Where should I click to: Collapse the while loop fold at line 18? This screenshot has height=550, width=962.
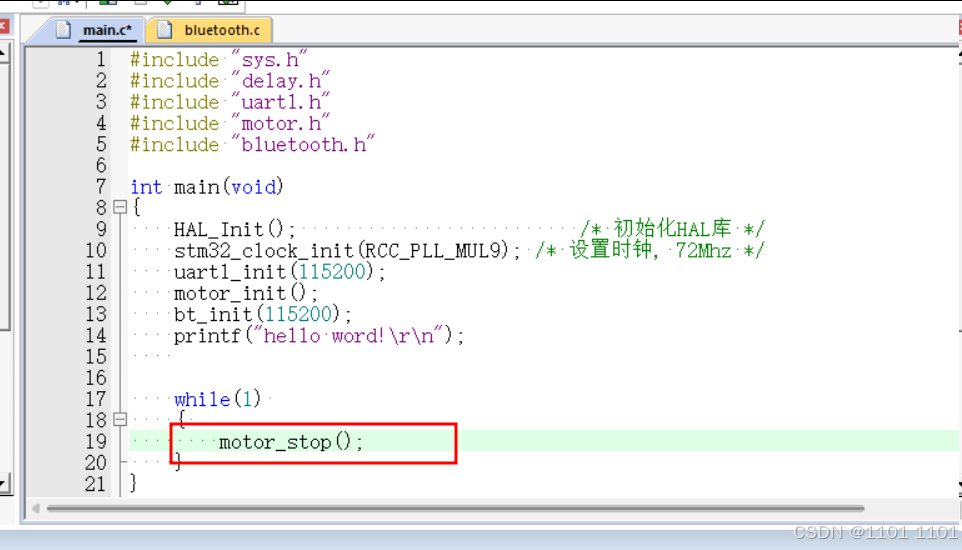point(120,420)
